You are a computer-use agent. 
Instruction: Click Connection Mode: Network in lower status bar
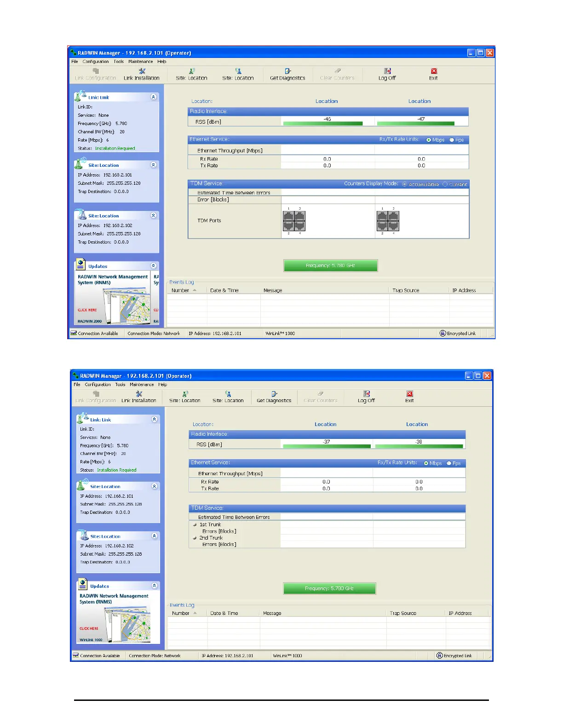click(155, 656)
